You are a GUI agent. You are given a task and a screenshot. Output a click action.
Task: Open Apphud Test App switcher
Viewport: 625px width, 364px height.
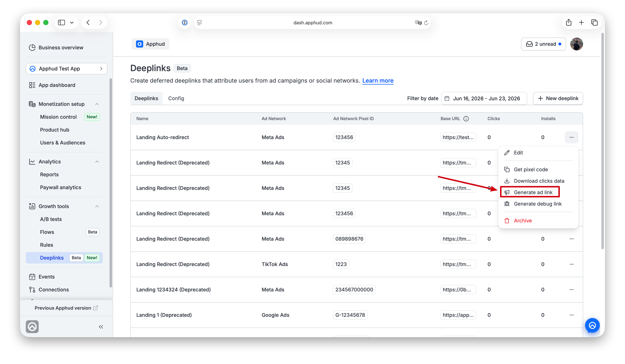point(66,69)
